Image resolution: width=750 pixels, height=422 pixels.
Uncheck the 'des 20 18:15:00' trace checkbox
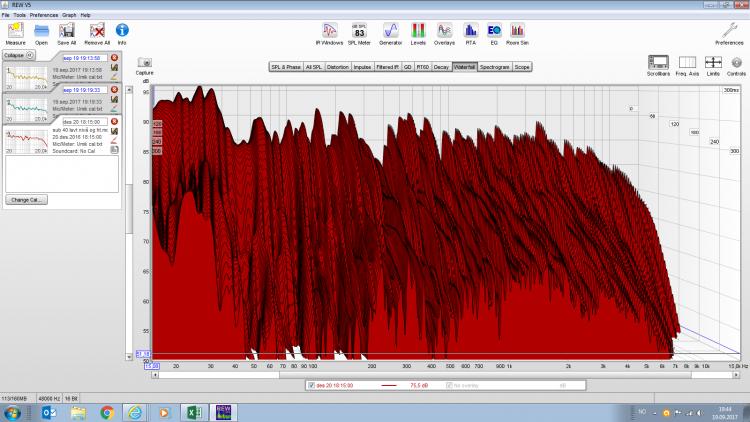tap(311, 384)
